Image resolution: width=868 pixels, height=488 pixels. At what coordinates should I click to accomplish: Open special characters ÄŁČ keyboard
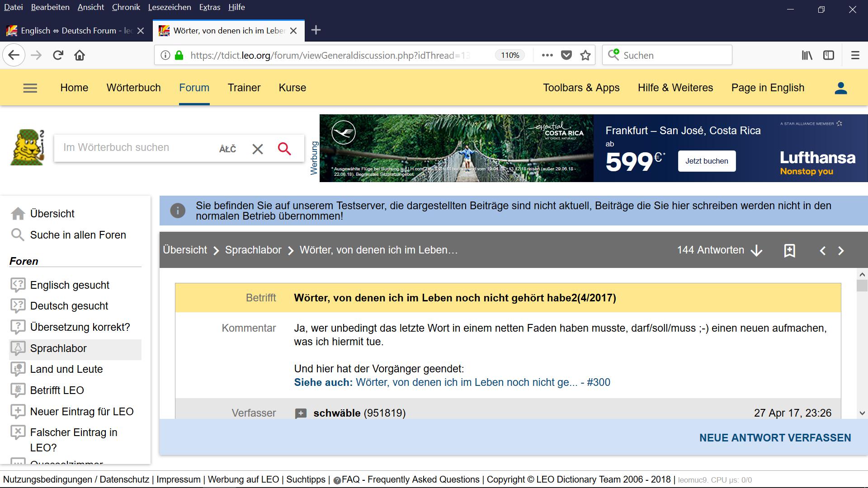(x=227, y=149)
